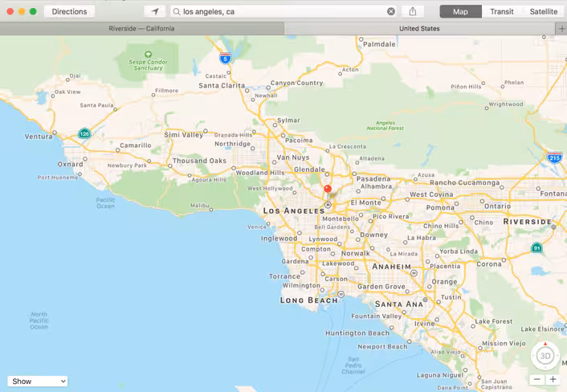Image resolution: width=567 pixels, height=392 pixels.
Task: Toggle 3D view on the compass
Action: [545, 356]
